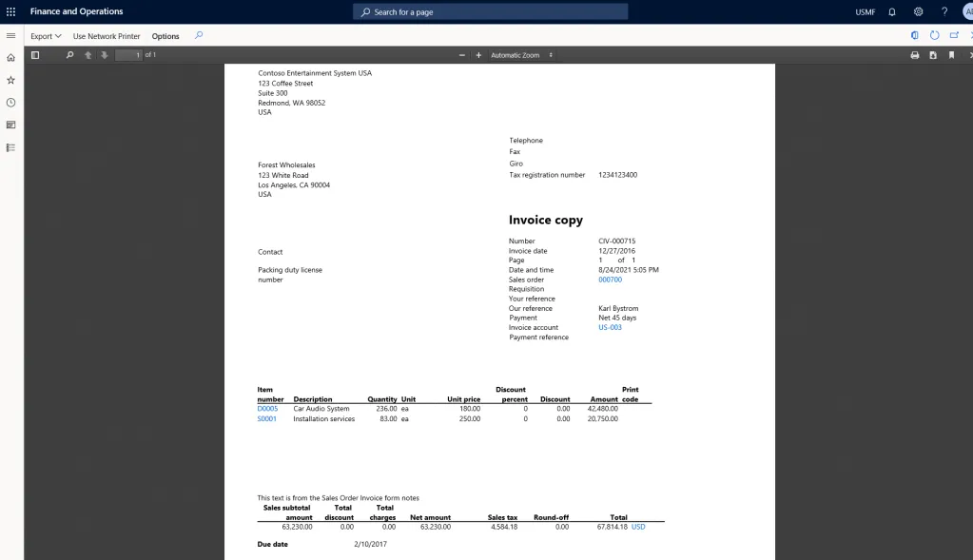
Task: Open the Options menu
Action: (x=164, y=35)
